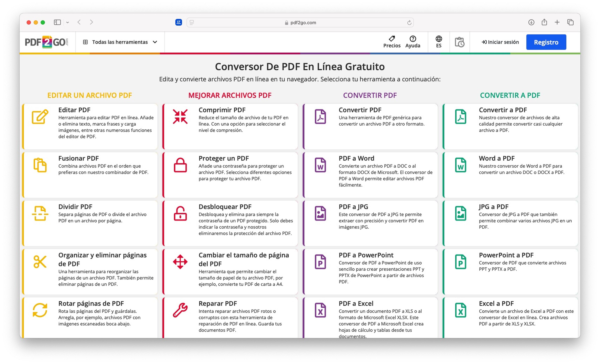Click the four-arrow resize icon for page size
Viewport: 600px width, 364px height.
coord(180,262)
